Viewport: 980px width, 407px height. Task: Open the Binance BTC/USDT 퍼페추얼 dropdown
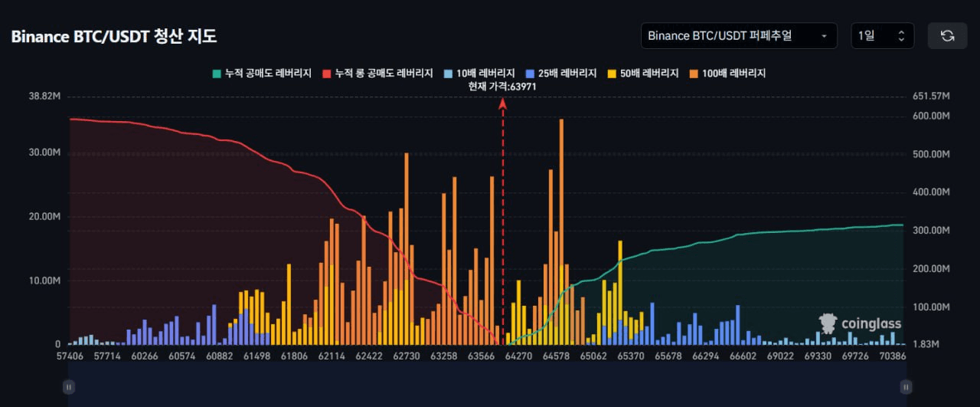click(x=739, y=35)
